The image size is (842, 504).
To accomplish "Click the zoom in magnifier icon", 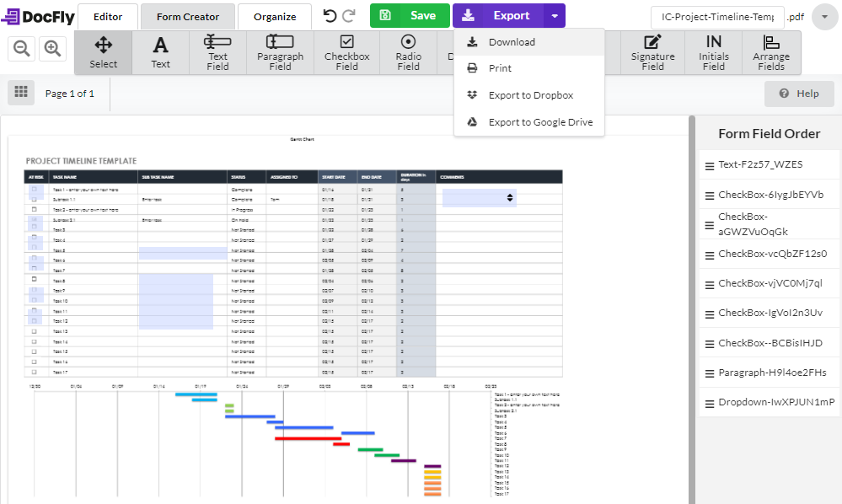I will click(x=52, y=50).
